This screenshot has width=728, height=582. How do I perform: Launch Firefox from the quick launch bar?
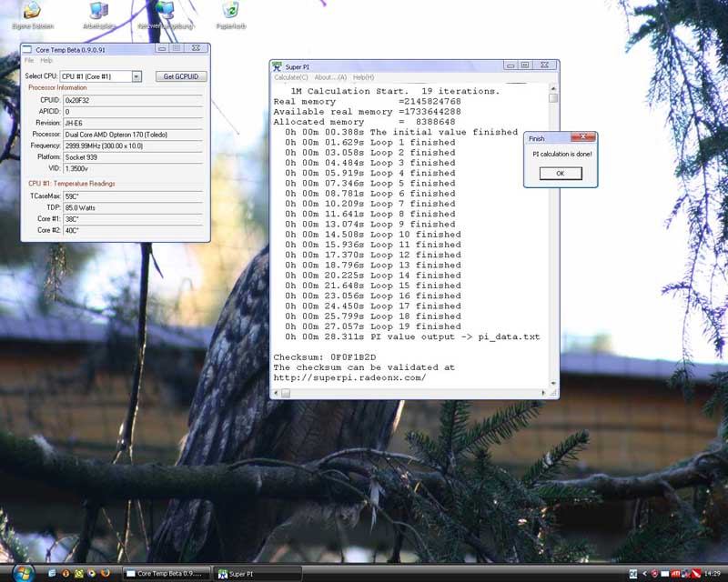[x=106, y=573]
